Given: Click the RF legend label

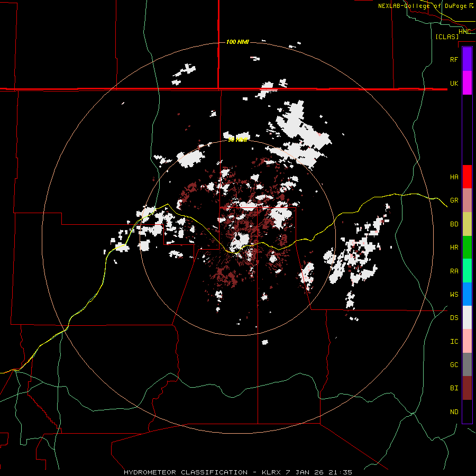Looking at the screenshot, I should [x=454, y=59].
